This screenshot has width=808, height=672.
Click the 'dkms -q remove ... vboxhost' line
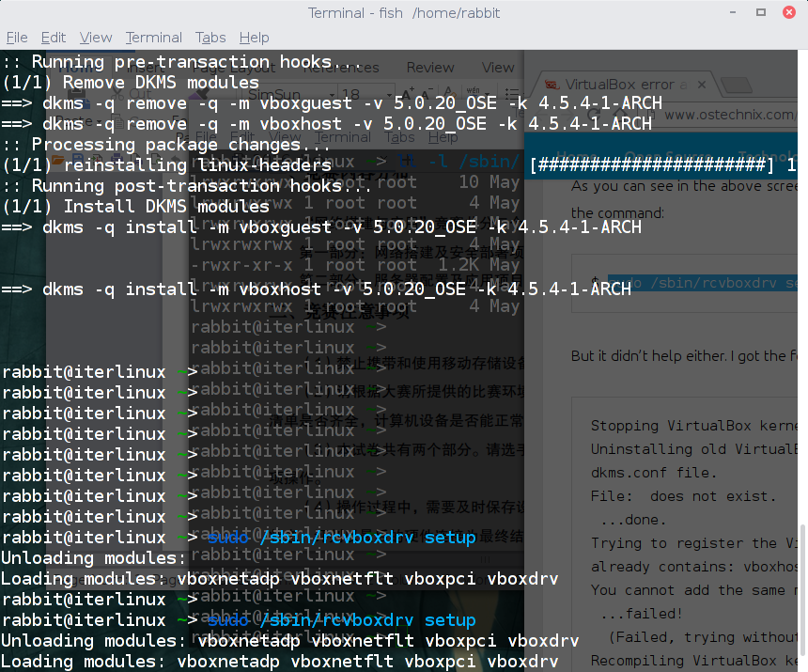pyautogui.click(x=326, y=124)
